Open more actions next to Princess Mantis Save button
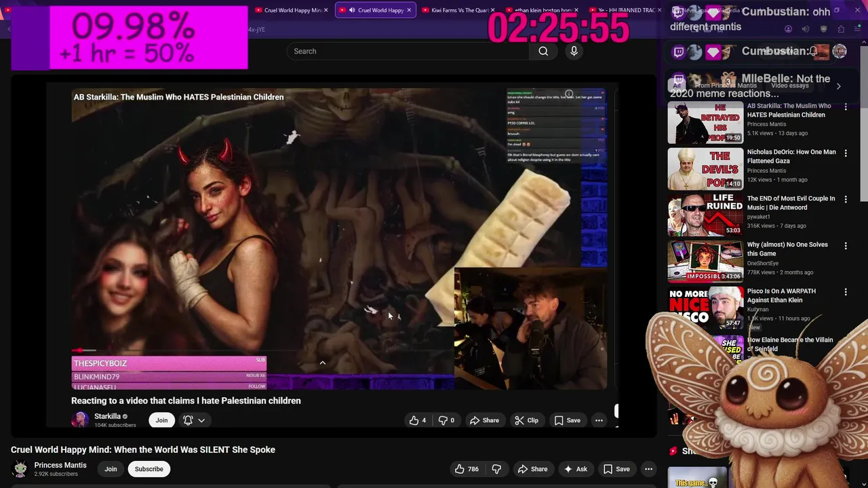The image size is (868, 488). 648,469
